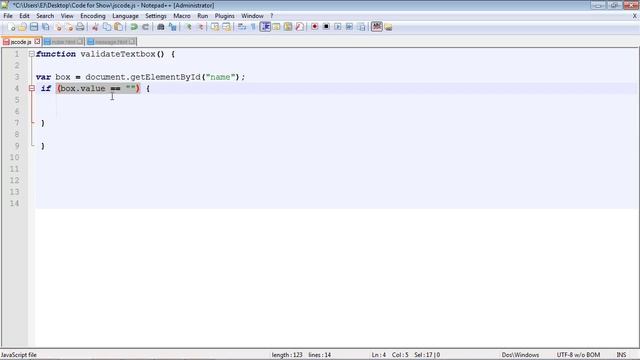Open the Language menu
The width and height of the screenshot is (640, 360).
click(125, 16)
